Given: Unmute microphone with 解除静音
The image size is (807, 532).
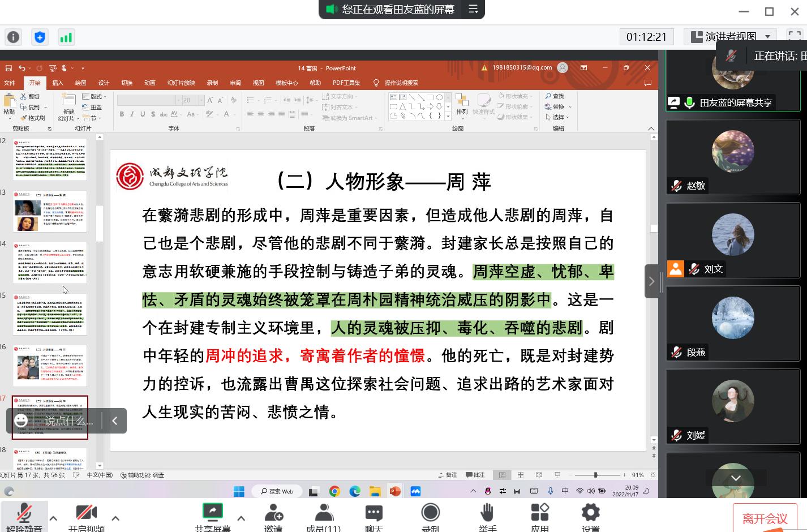Looking at the screenshot, I should (x=24, y=516).
